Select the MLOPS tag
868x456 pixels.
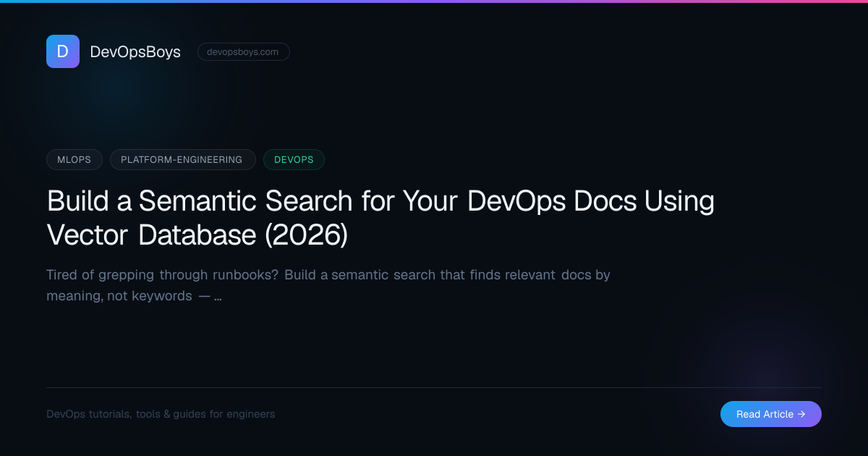click(75, 159)
